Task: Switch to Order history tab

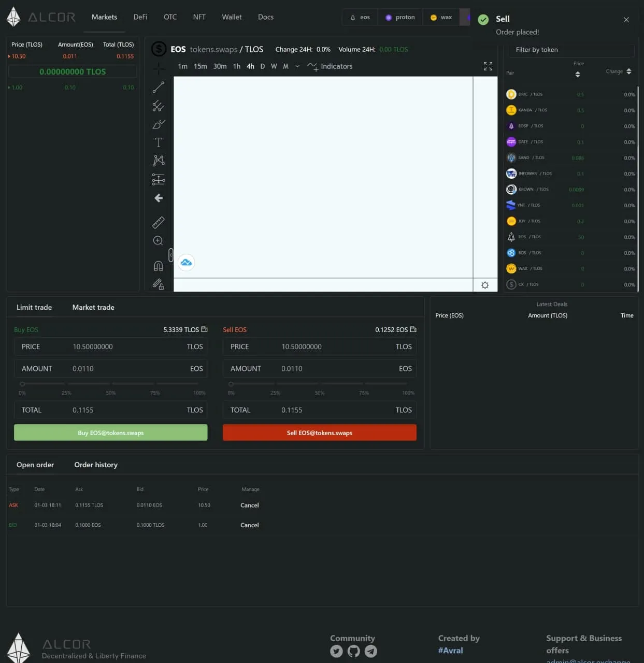Action: point(96,465)
